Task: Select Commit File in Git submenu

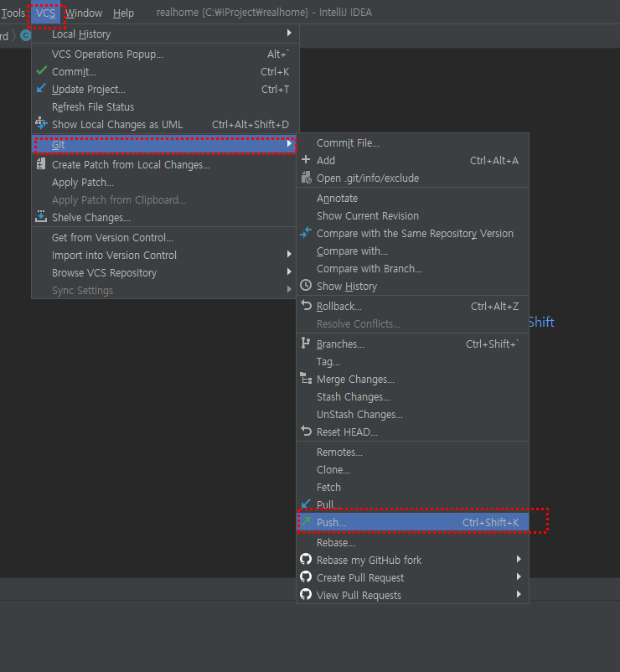Action: click(412, 142)
